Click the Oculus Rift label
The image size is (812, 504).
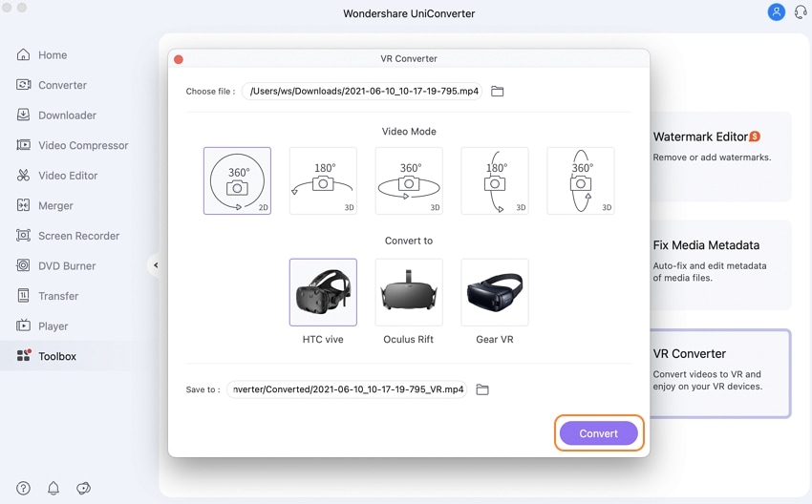tap(409, 340)
